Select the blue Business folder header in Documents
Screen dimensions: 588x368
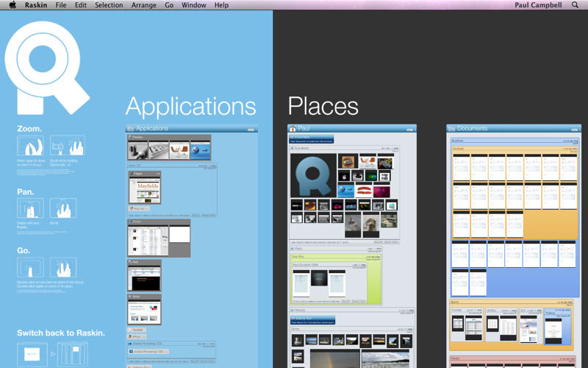[515, 141]
